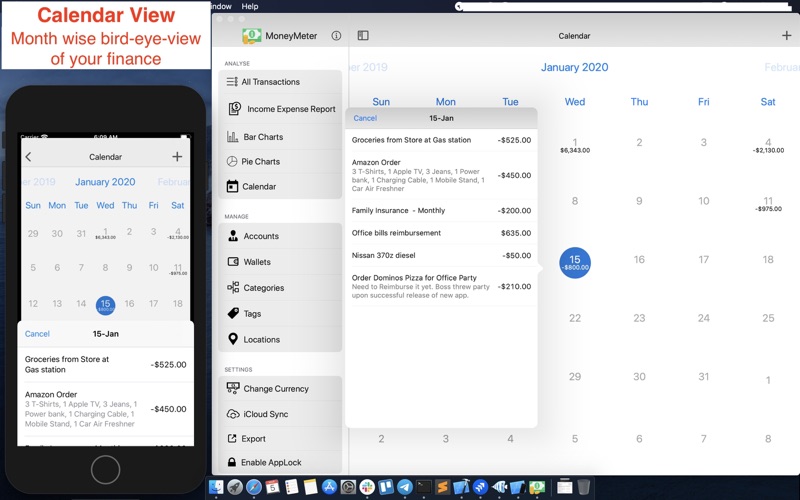Open iCloud Sync settings

[280, 414]
